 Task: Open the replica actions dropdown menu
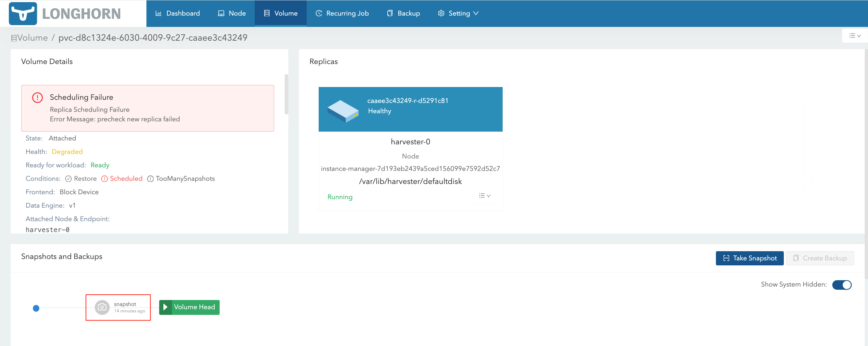coord(484,196)
